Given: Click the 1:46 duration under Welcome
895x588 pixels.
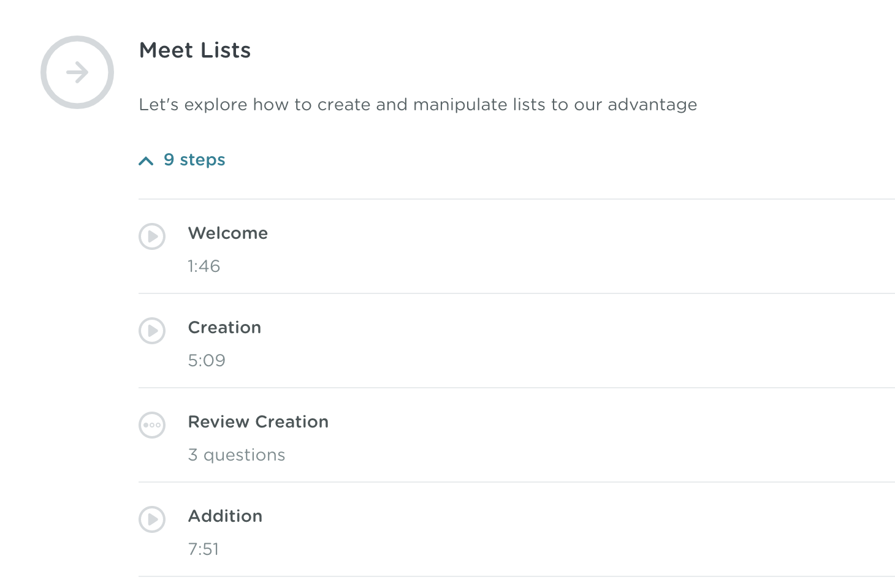Looking at the screenshot, I should (x=204, y=266).
